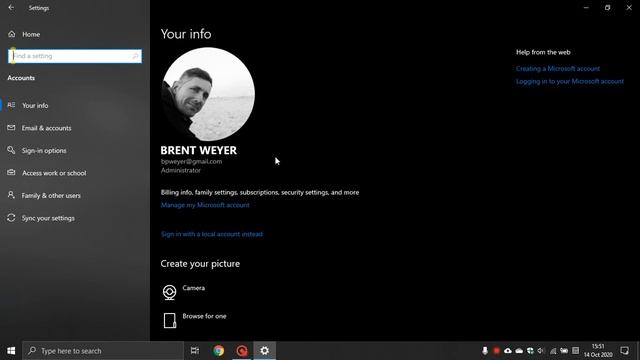Click the microphone icon in system tray
The image size is (640, 360).
pos(485,351)
